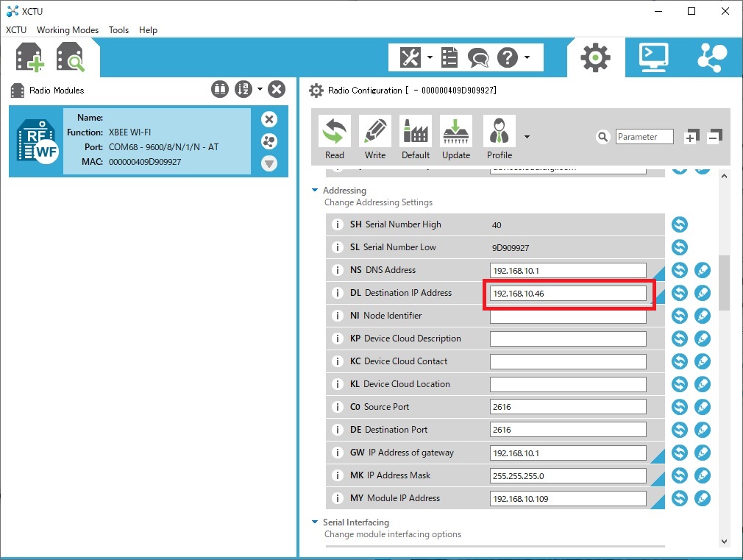
Task: Open the Tools menu
Action: [118, 30]
